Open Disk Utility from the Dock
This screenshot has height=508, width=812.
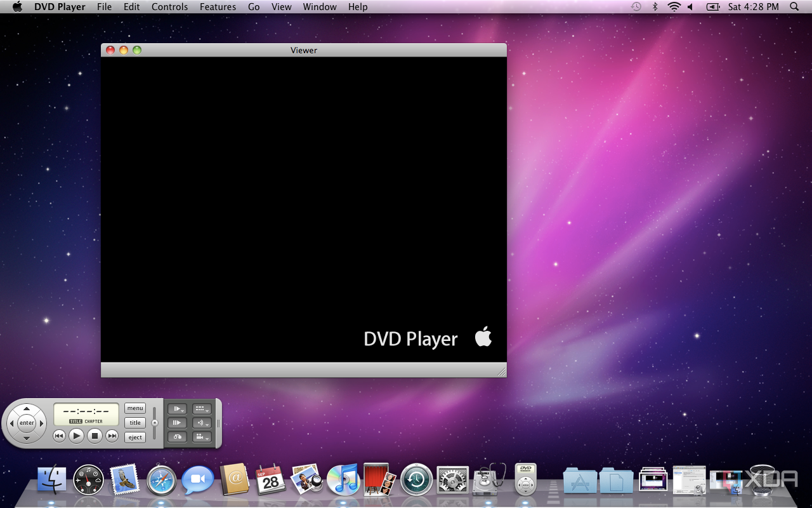tap(489, 479)
